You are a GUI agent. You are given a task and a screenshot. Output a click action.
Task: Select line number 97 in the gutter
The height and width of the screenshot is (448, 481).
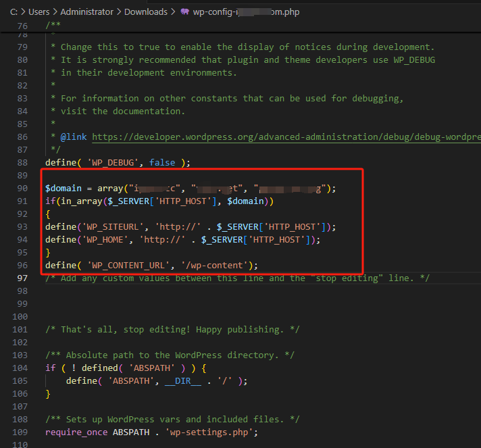22,278
